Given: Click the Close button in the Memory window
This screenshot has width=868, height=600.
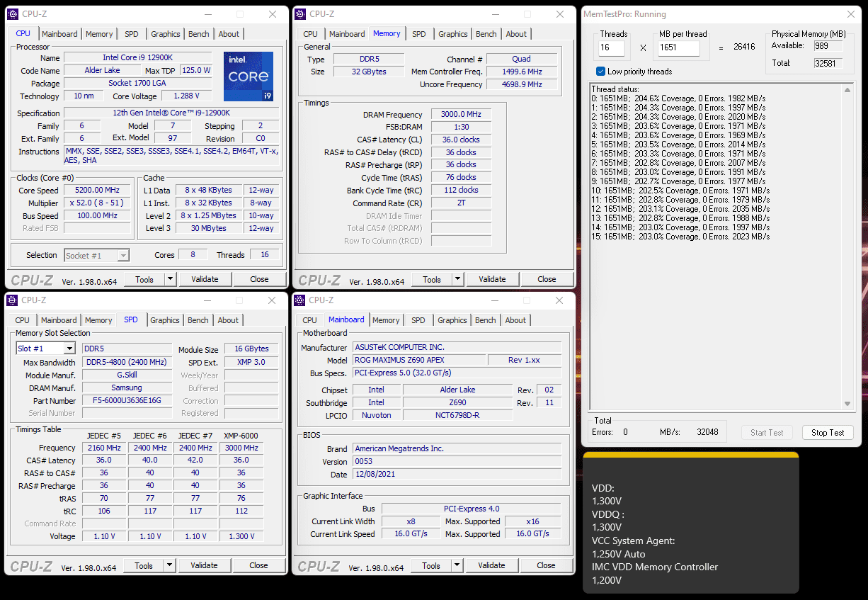Looking at the screenshot, I should point(547,279).
